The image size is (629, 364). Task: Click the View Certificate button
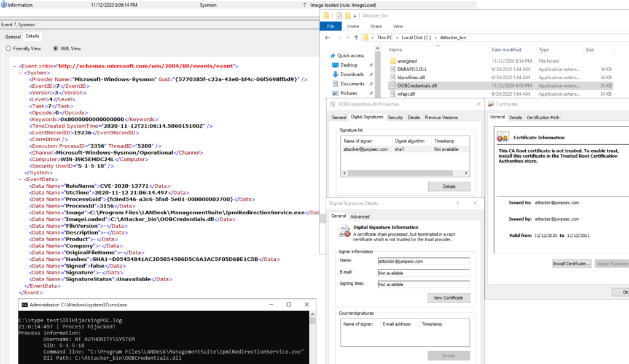coord(448,298)
